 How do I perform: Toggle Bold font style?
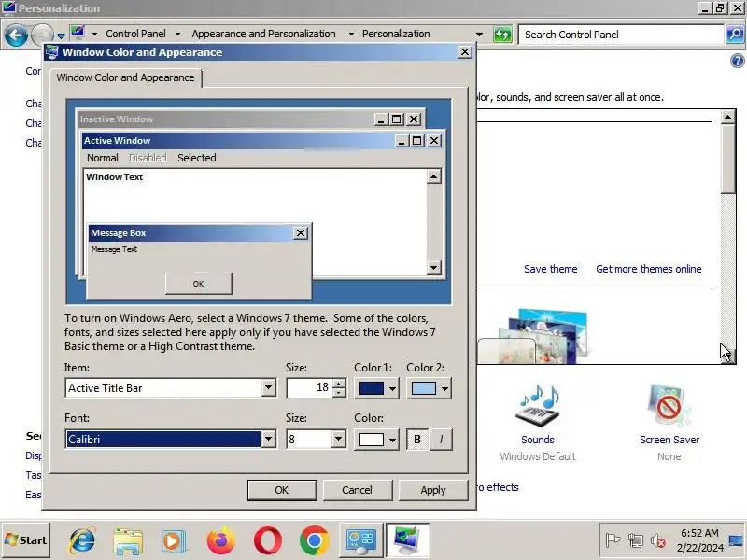coord(417,439)
